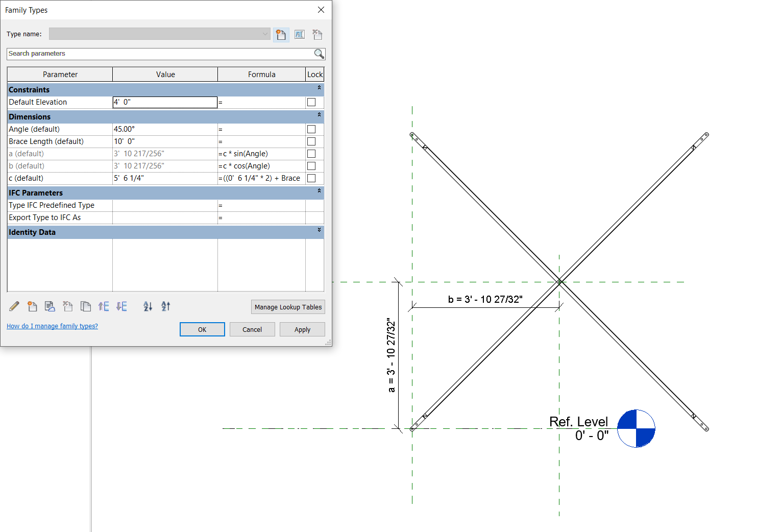Screen dimensions: 757x532
Task: Sort parameters in ascending order
Action: (148, 306)
